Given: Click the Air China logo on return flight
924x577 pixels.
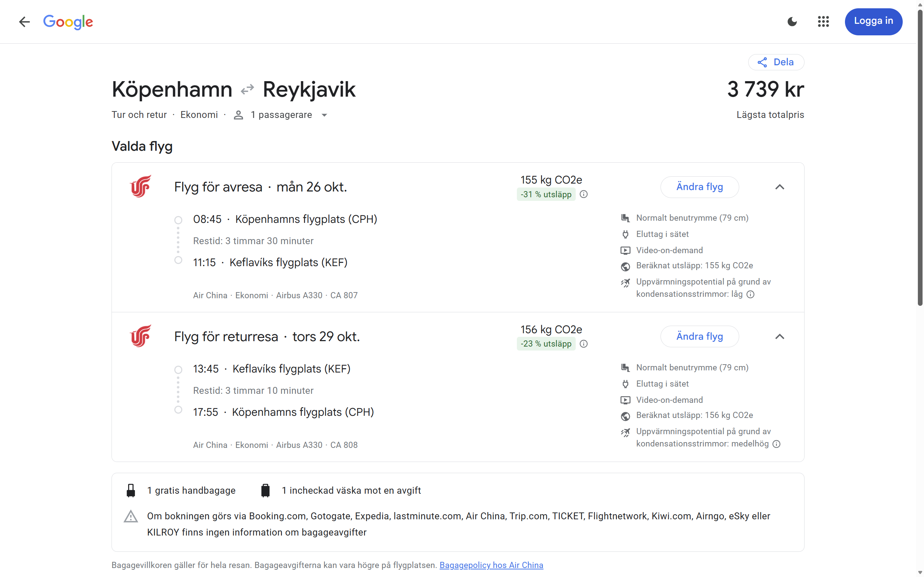Looking at the screenshot, I should click(140, 336).
